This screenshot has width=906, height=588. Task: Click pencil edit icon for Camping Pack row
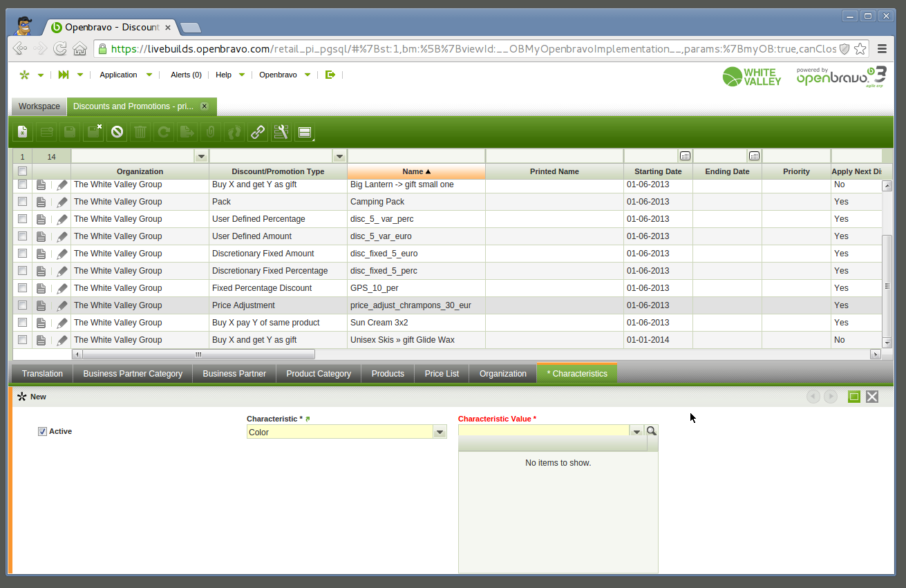62,202
